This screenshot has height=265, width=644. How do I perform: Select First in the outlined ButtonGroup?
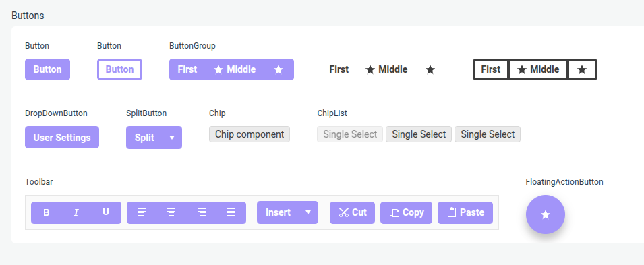click(491, 69)
